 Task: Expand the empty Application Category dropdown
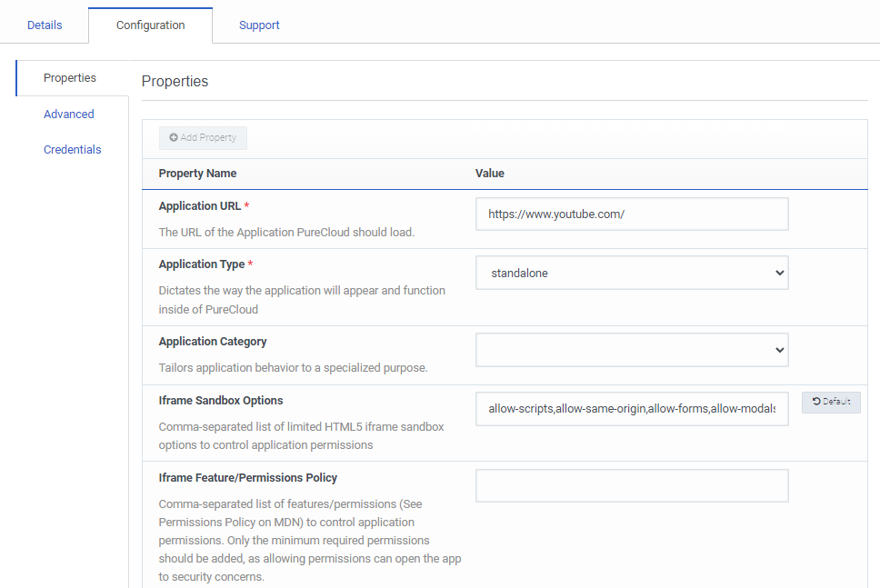(x=632, y=350)
